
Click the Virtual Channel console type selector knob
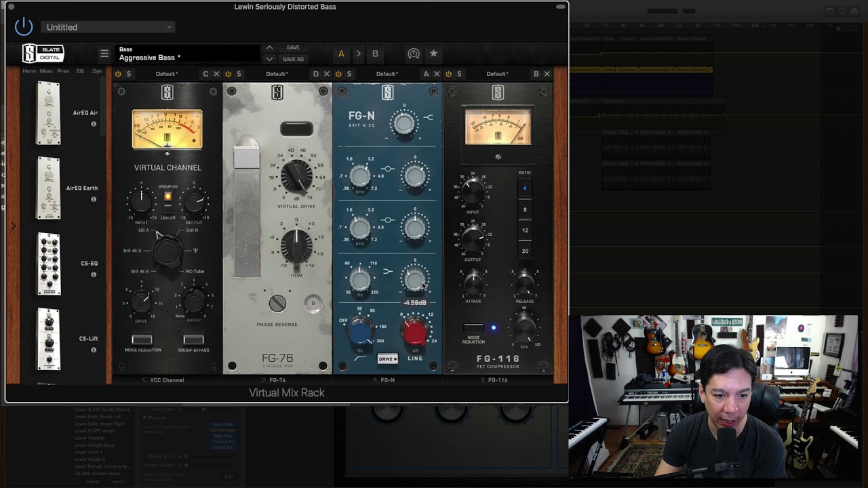click(x=167, y=251)
